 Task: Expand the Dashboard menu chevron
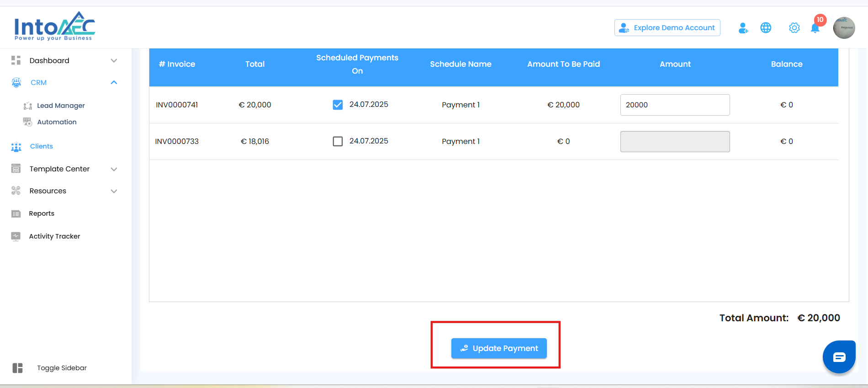[x=114, y=61]
